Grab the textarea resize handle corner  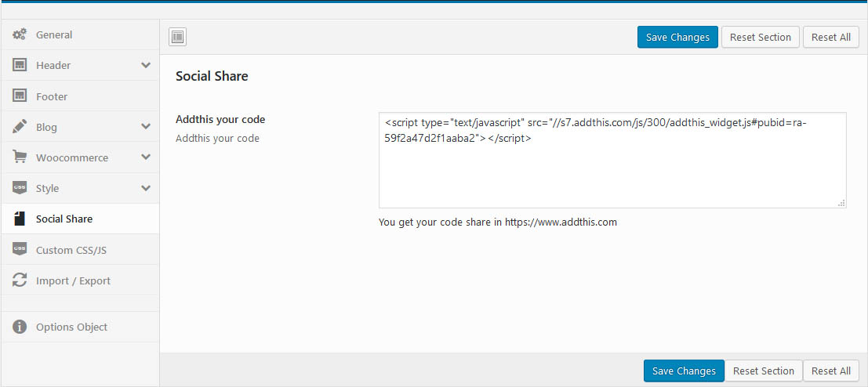[x=841, y=203]
